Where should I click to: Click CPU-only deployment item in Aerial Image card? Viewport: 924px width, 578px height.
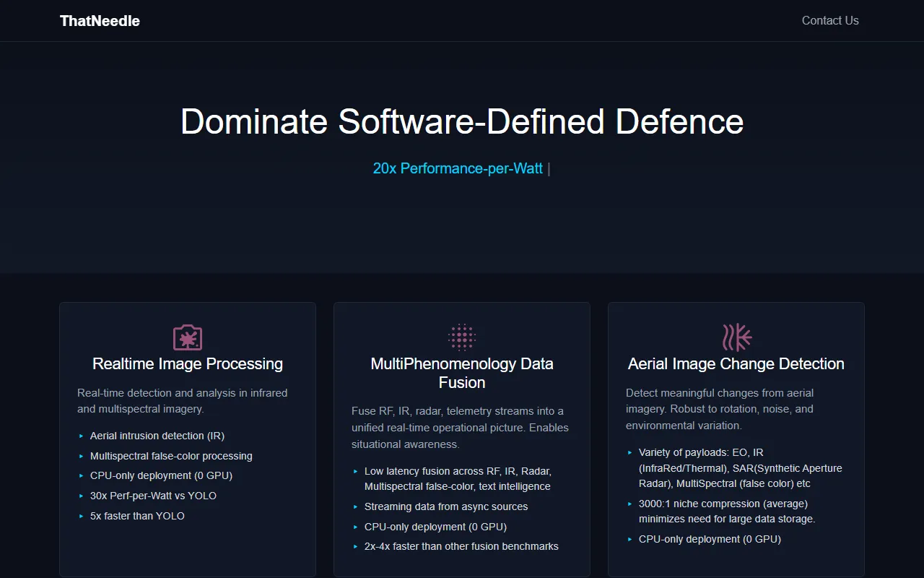coord(710,539)
